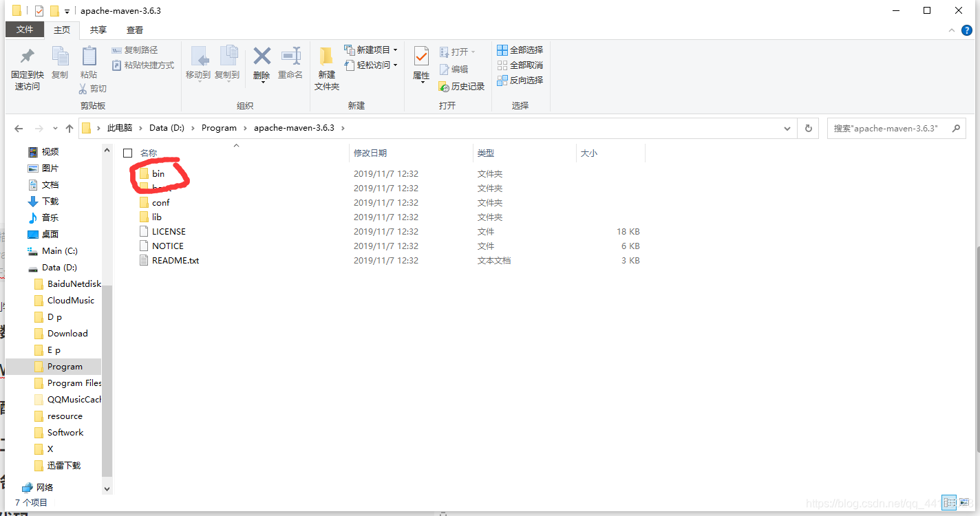Switch to the 主页 (Home) tab

[62, 30]
